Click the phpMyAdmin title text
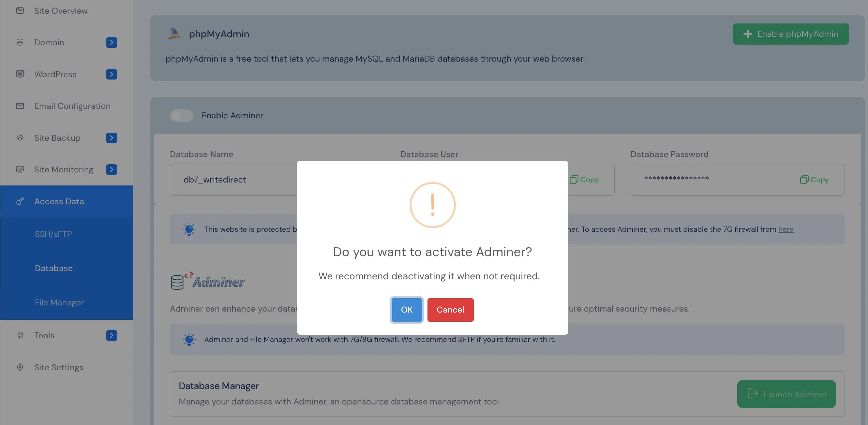 (x=219, y=34)
